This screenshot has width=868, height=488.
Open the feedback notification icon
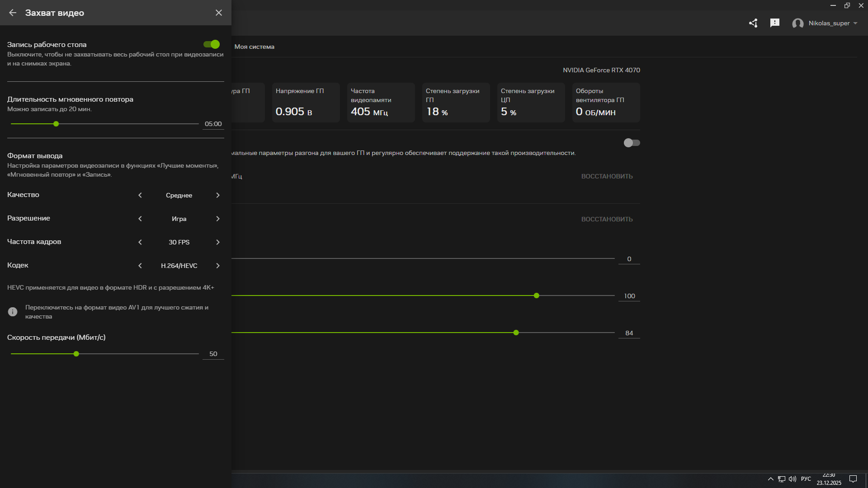(x=775, y=23)
